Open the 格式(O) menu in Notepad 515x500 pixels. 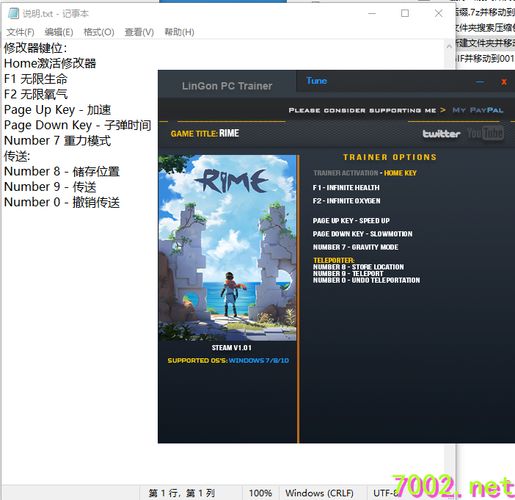click(99, 32)
